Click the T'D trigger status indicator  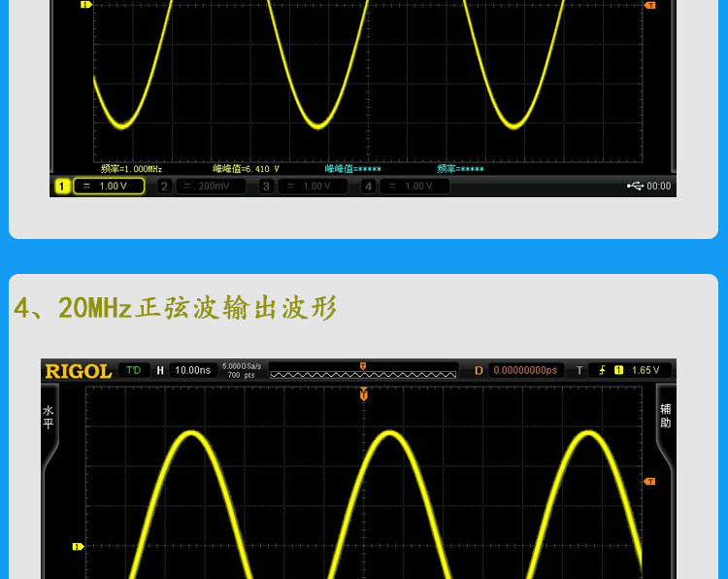(x=134, y=370)
